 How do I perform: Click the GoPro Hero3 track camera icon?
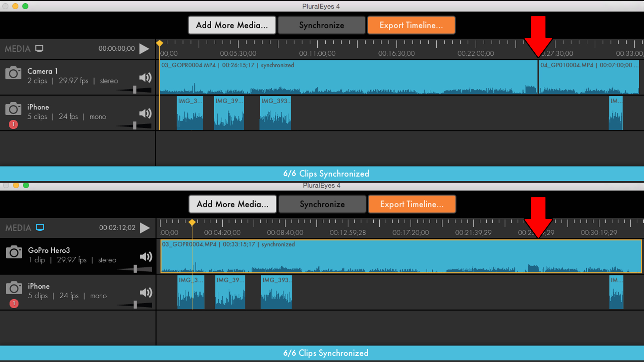click(x=14, y=252)
